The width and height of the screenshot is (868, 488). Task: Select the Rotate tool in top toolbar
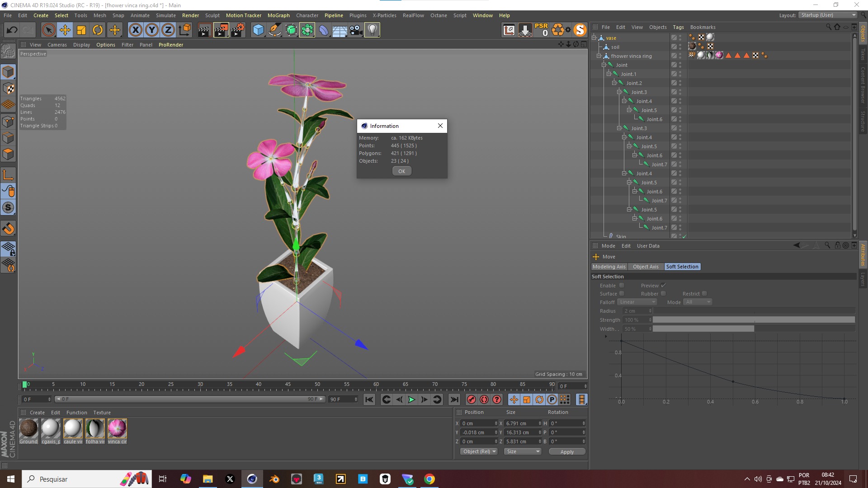pyautogui.click(x=98, y=30)
